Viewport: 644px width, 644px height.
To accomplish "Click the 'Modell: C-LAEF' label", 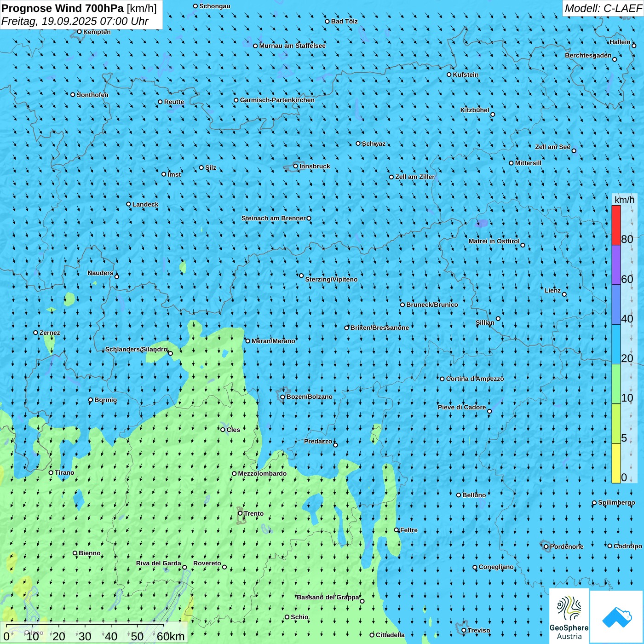I will click(603, 8).
